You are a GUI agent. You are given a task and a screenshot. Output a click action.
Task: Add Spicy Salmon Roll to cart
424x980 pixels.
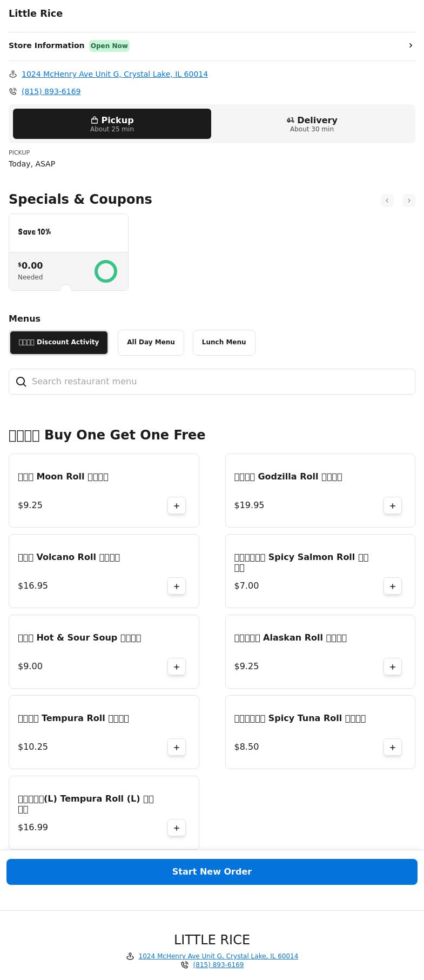click(393, 586)
